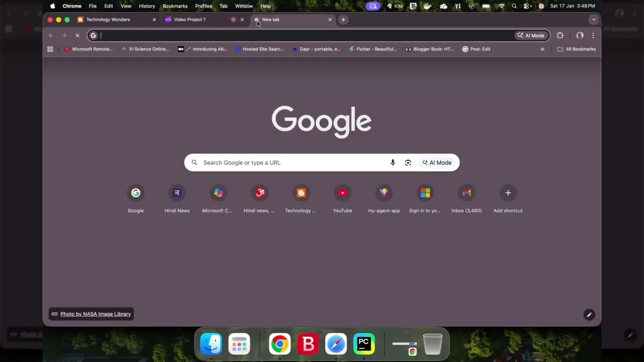644x362 pixels.
Task: Open the Introducing Aki bookmark
Action: [203, 49]
